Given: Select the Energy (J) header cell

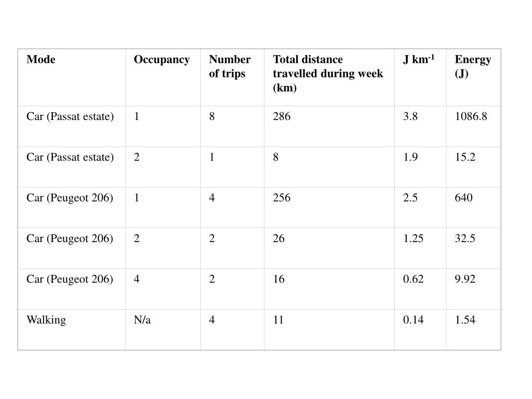Looking at the screenshot, I should pyautogui.click(x=473, y=66).
